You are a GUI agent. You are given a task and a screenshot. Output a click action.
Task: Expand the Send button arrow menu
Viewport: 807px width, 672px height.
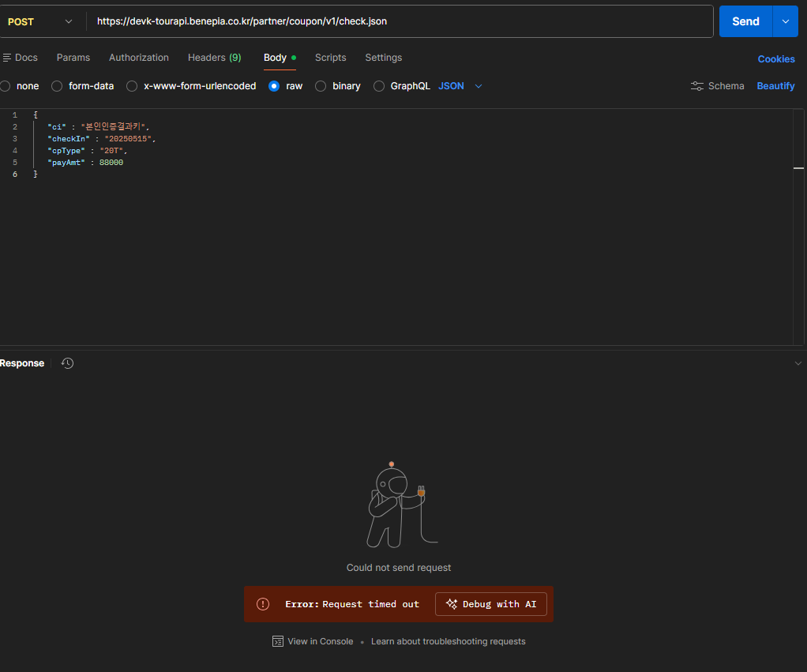785,21
